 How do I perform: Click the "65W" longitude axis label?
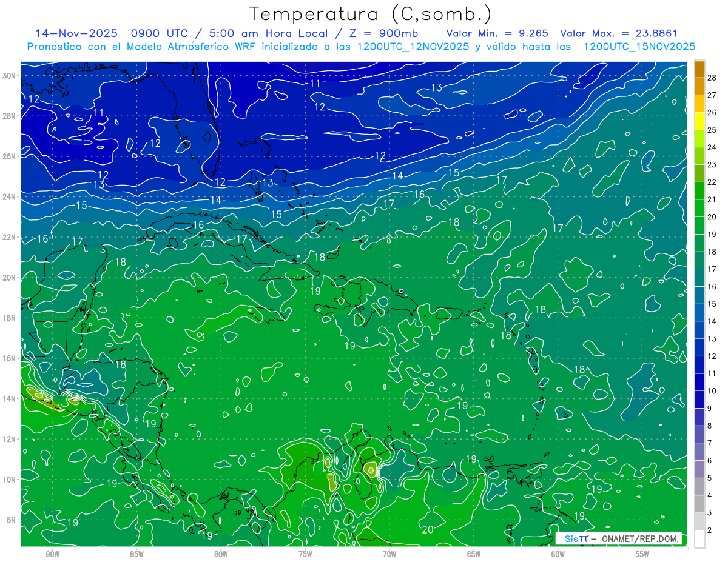click(x=474, y=554)
